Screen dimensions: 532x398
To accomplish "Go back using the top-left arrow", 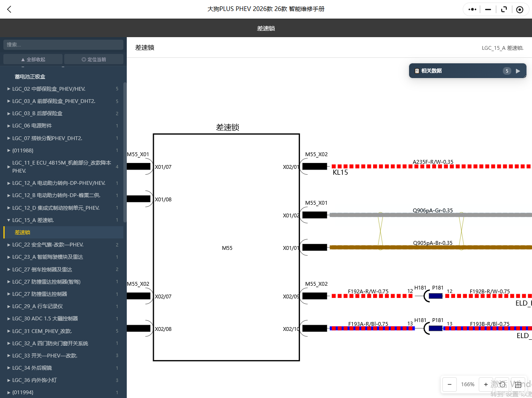I will pos(9,9).
